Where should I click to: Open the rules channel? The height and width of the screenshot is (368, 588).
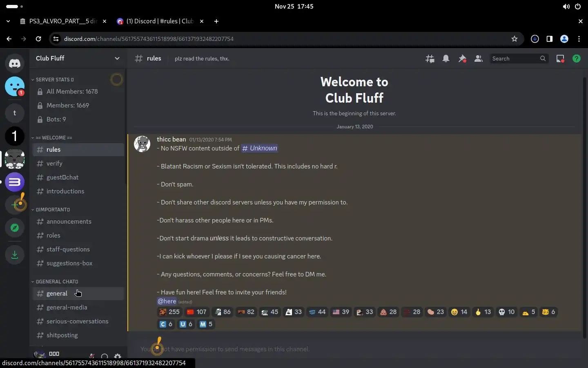click(x=78, y=150)
